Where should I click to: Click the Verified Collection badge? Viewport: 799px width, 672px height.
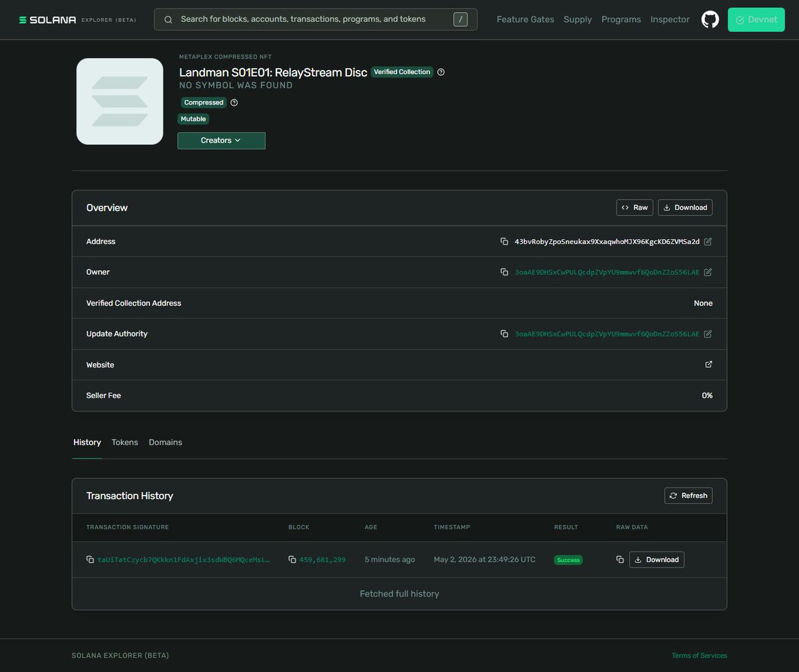coord(402,72)
